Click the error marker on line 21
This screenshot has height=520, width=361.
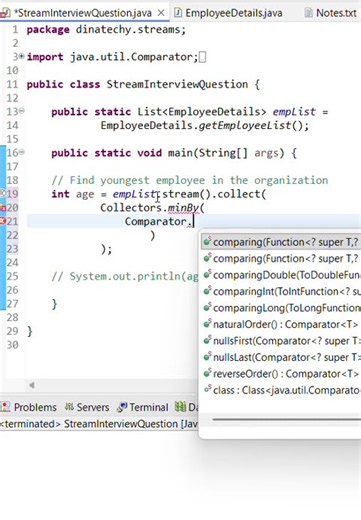pos(3,221)
